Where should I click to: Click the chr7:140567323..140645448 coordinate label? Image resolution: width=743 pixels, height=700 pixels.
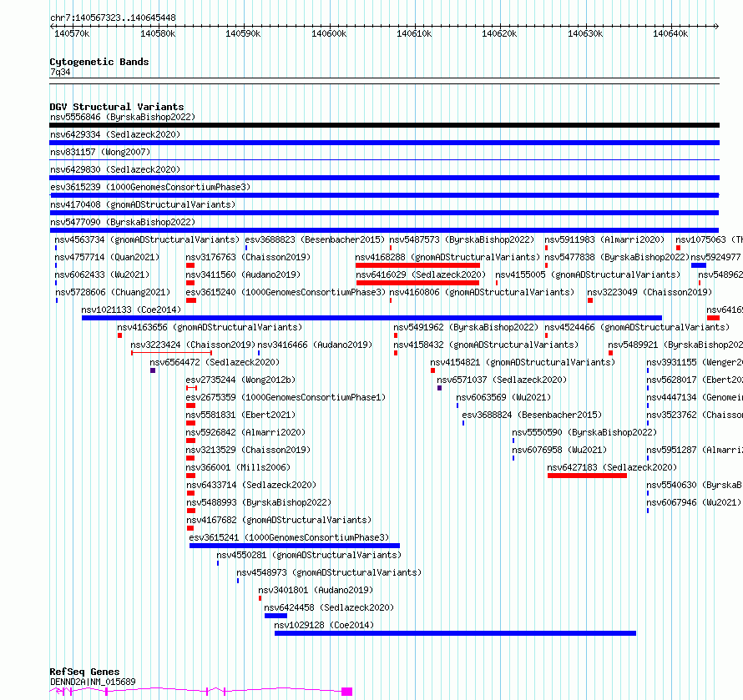pyautogui.click(x=114, y=18)
